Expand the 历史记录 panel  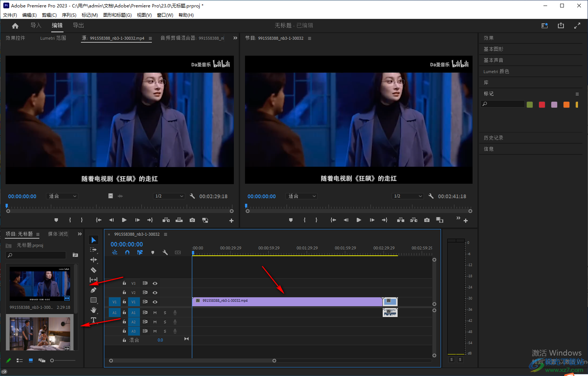click(493, 138)
